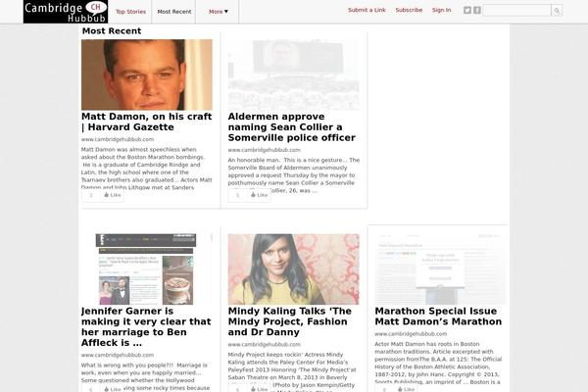Screen dimensions: 588x392
Task: Click source URL under Marathon Special Issue
Action: [411, 334]
